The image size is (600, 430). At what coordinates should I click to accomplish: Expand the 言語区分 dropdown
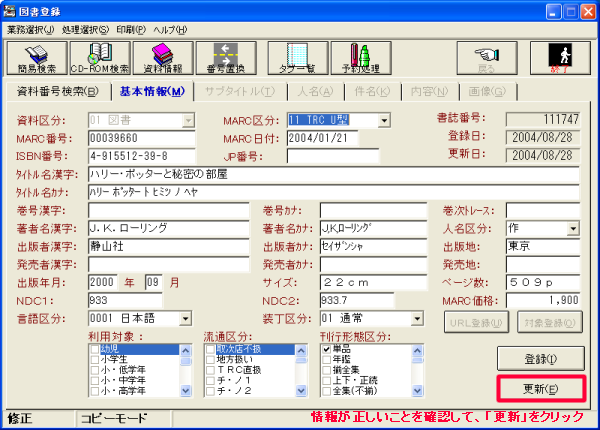point(186,318)
